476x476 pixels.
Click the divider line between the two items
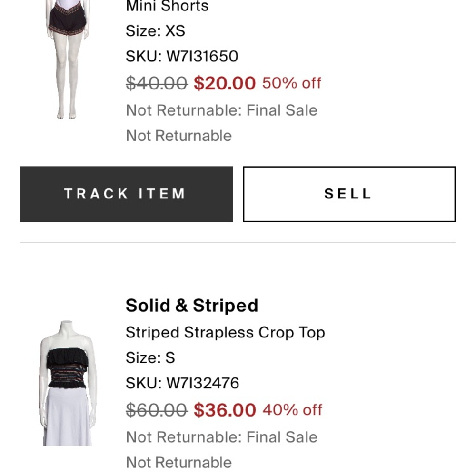238,242
